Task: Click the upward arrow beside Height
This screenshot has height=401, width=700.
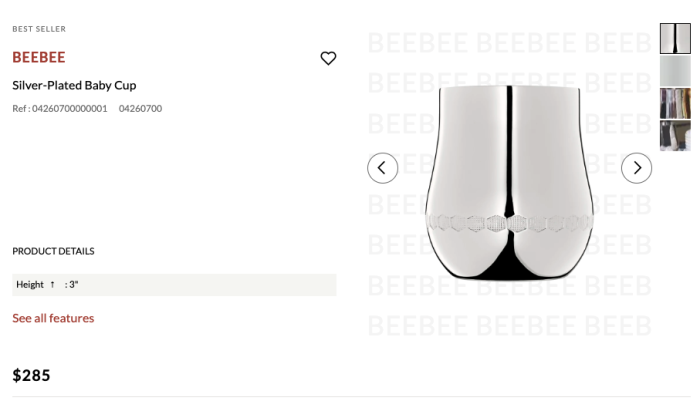Action: [52, 284]
